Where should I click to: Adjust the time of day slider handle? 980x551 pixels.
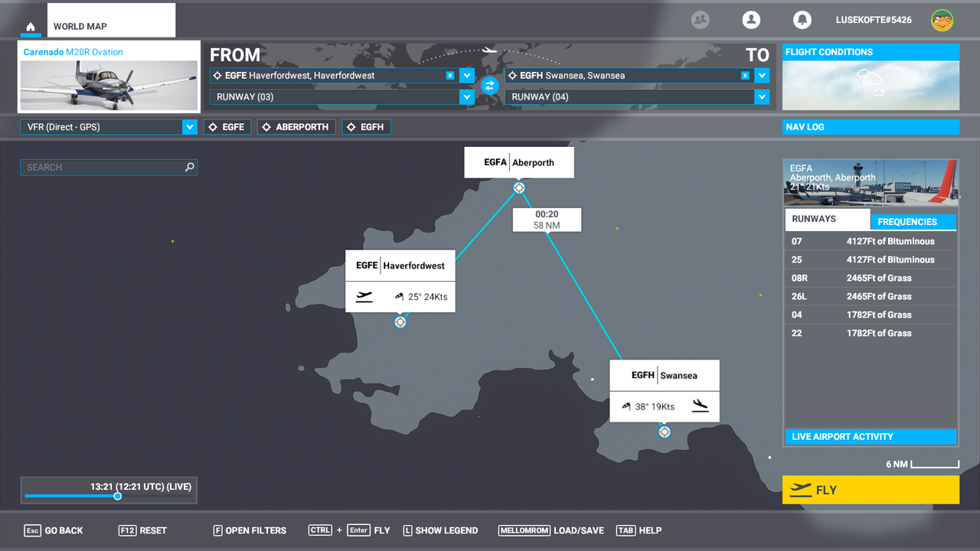click(x=117, y=496)
